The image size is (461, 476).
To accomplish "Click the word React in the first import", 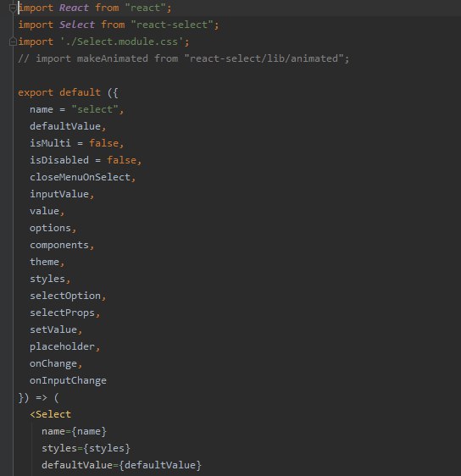I will [x=74, y=8].
